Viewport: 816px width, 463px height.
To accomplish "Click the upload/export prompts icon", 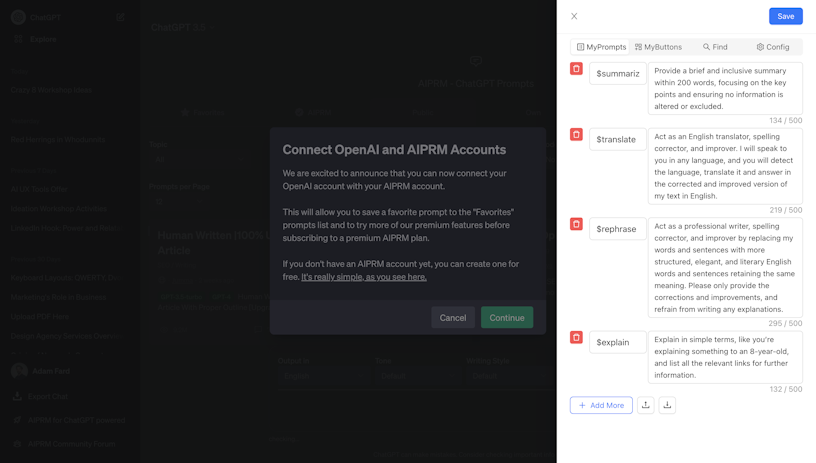I will click(x=645, y=405).
